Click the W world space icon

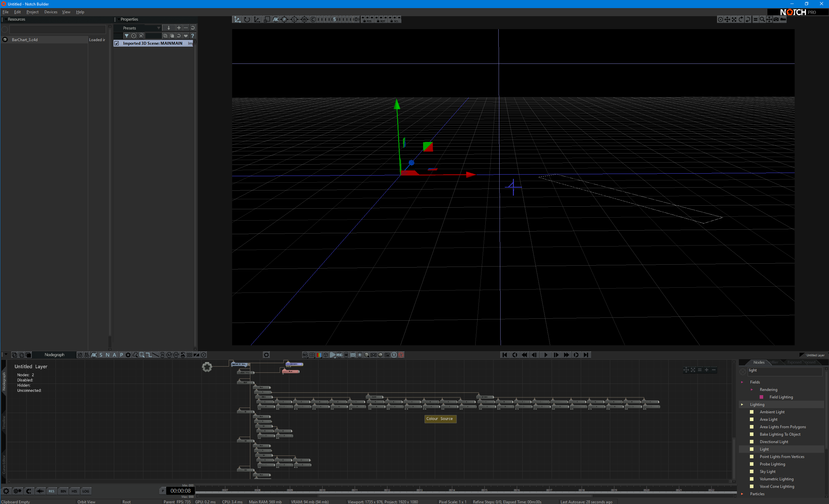click(x=304, y=19)
